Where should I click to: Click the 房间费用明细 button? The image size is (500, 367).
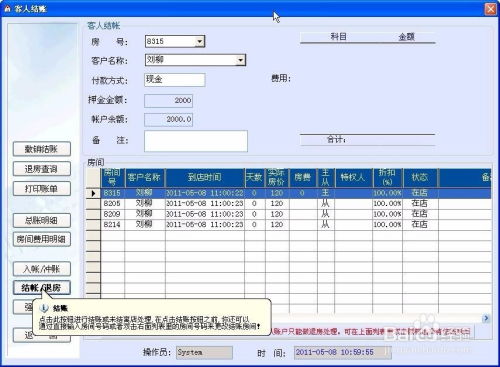click(x=42, y=239)
